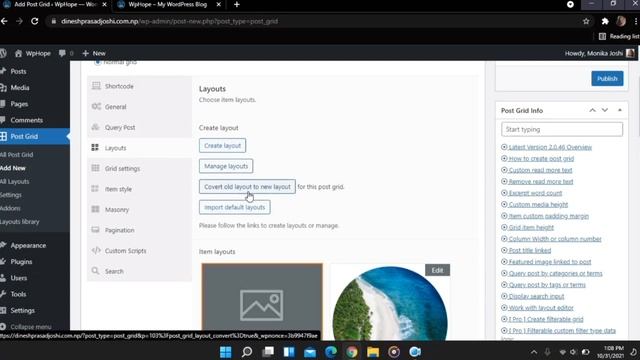
Task: Move Post Grid Info panel up
Action: (x=592, y=110)
